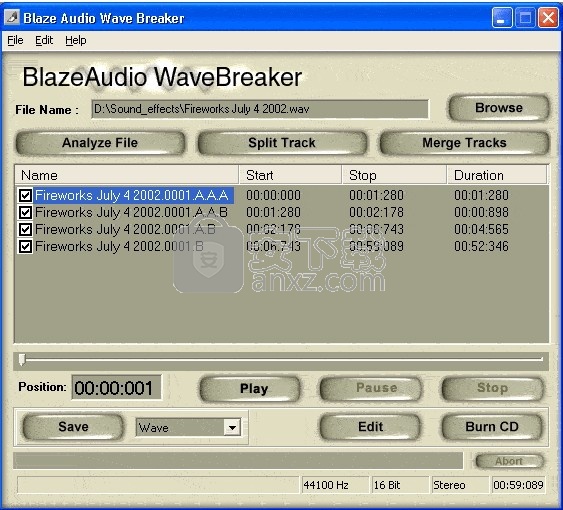The height and width of the screenshot is (510, 563).
Task: Click the total length 00:59:089 status entry
Action: coord(518,485)
